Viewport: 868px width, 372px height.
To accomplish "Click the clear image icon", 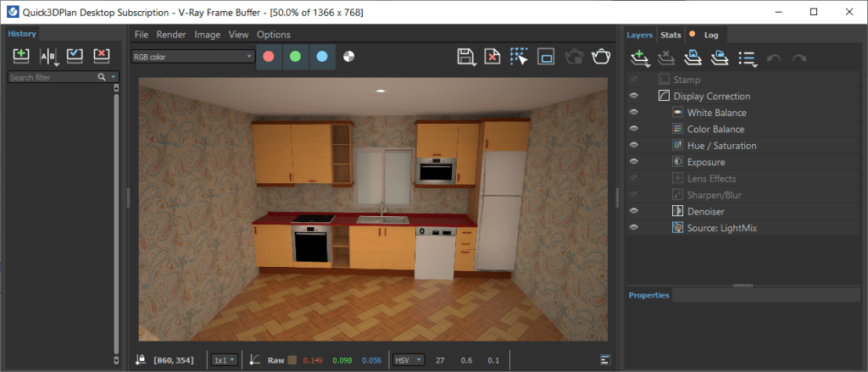I will click(492, 57).
